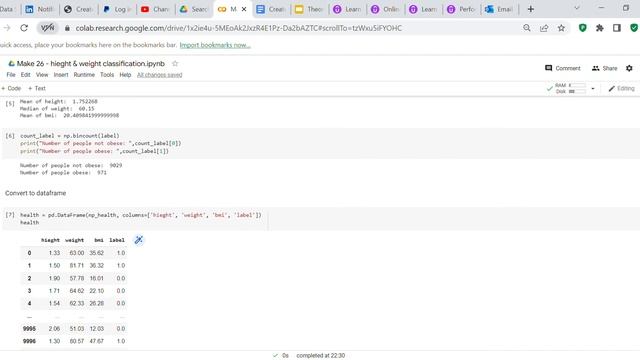
Task: Toggle the browser side panel icon
Action: [x=617, y=28]
